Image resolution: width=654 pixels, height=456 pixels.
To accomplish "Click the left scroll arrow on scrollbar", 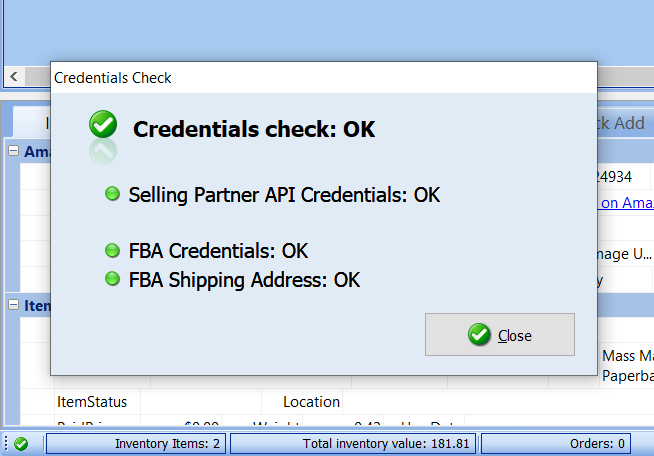I will pyautogui.click(x=14, y=77).
